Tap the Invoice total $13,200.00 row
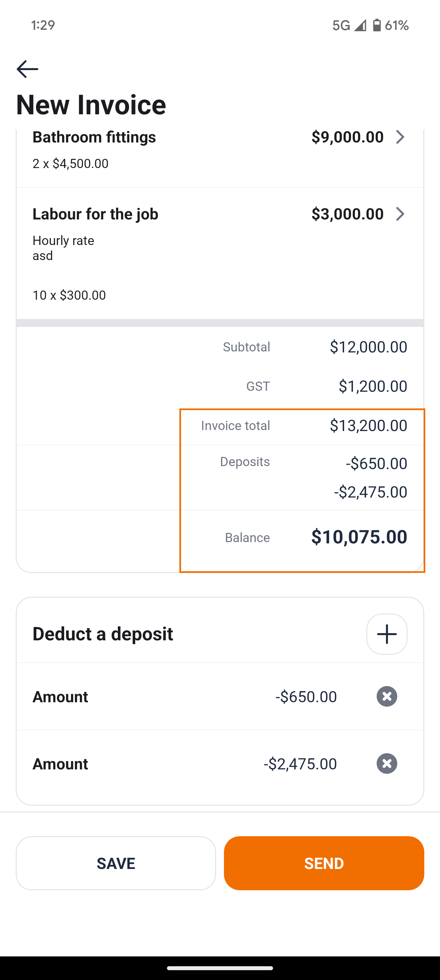The height and width of the screenshot is (980, 440). pos(302,425)
